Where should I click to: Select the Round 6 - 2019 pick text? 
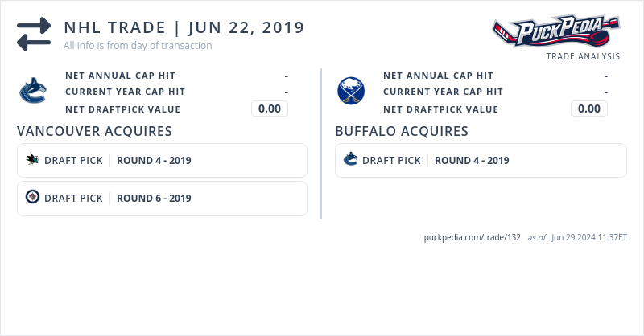click(154, 199)
